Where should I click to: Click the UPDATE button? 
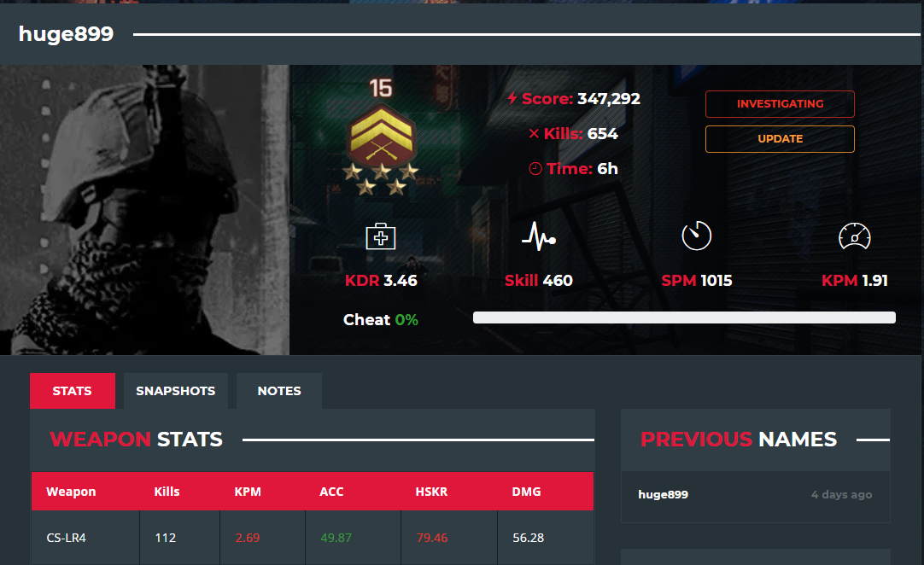pos(780,139)
